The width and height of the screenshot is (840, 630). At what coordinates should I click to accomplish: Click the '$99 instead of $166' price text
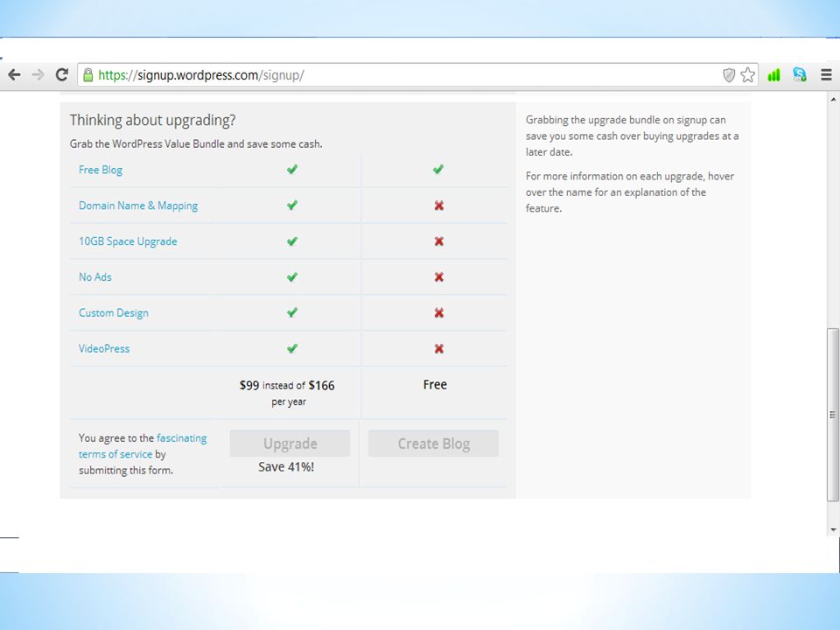(x=287, y=385)
